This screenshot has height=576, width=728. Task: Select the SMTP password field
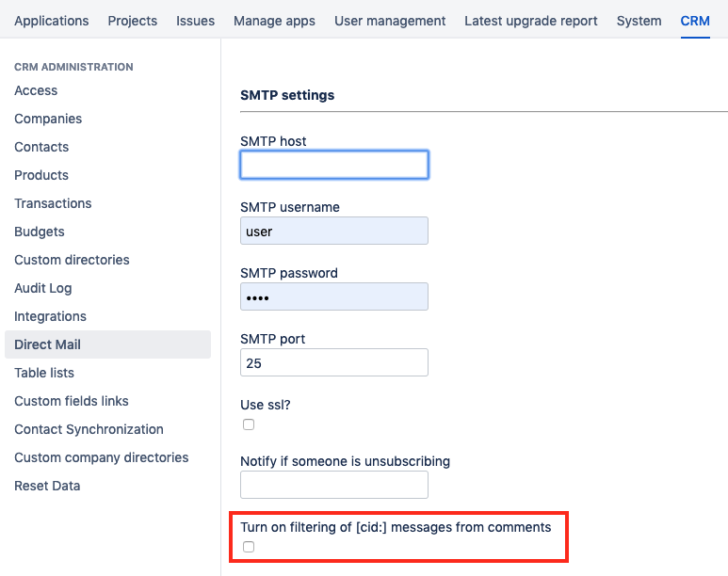coord(334,296)
